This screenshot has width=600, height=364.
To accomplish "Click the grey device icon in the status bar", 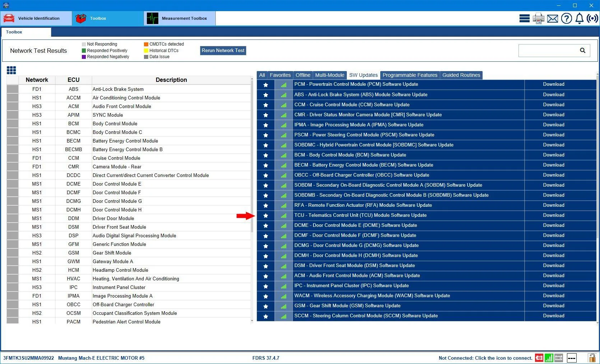I will 559,358.
